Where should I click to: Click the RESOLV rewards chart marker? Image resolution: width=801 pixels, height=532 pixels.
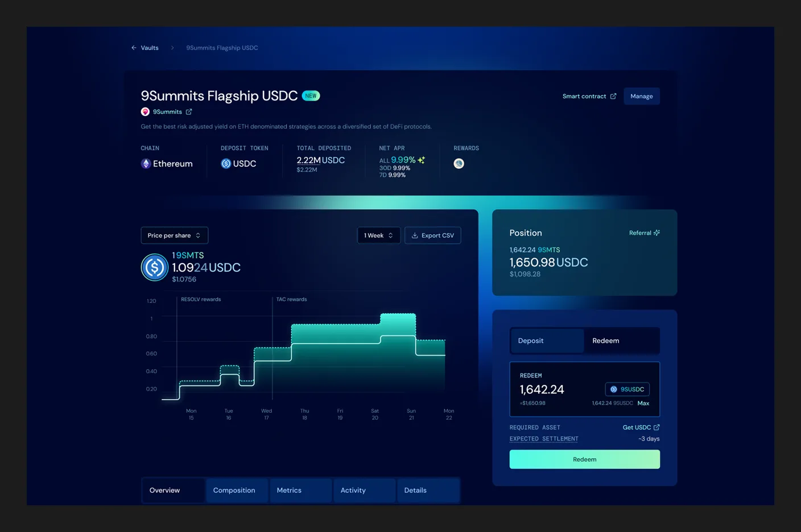tap(201, 300)
